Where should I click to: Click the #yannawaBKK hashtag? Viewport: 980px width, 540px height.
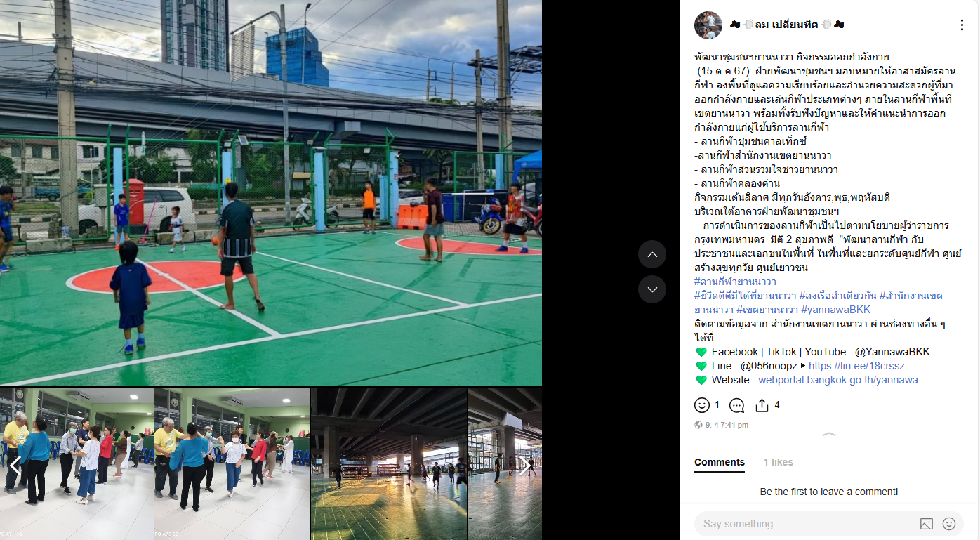click(835, 310)
